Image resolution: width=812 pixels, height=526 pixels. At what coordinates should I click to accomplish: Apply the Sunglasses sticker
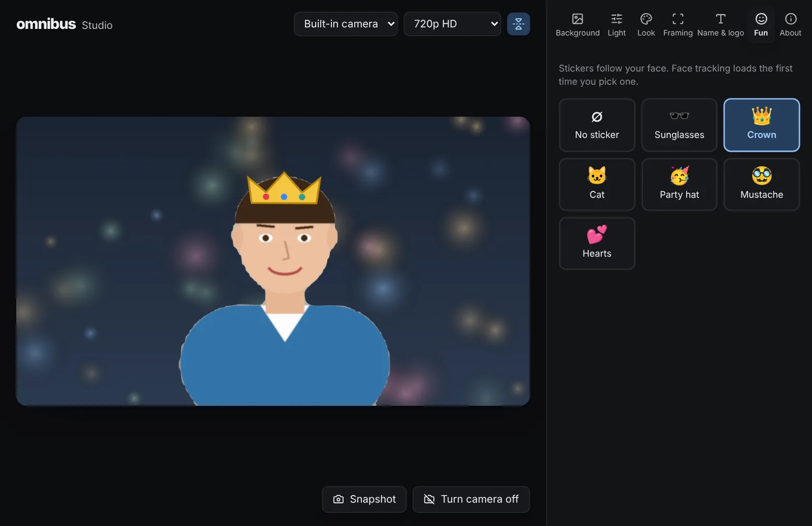tap(679, 125)
